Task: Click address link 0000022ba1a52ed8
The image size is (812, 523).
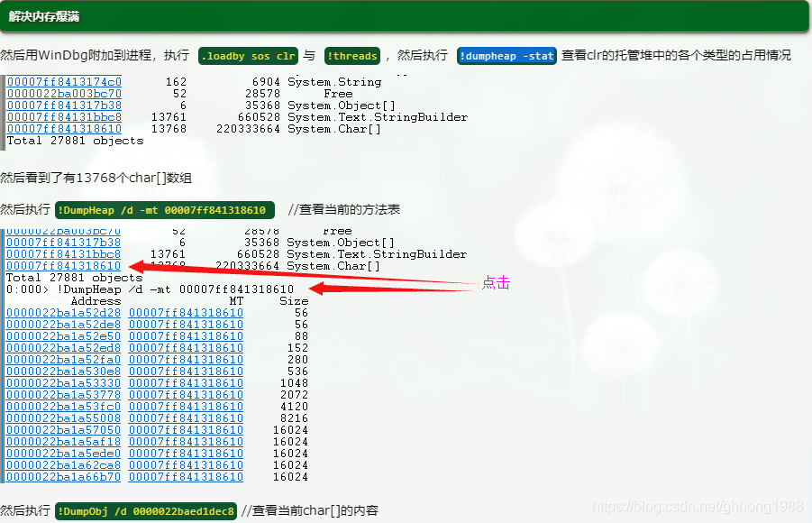Action: coord(63,348)
